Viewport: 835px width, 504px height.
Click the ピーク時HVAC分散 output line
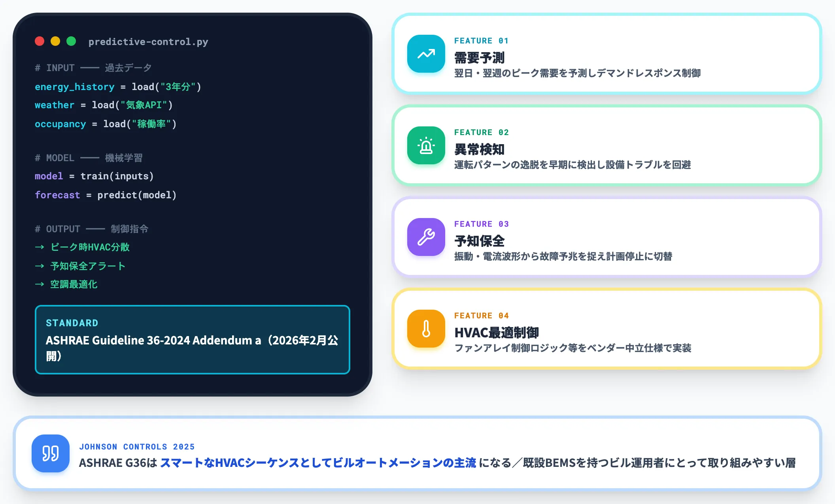click(x=82, y=247)
